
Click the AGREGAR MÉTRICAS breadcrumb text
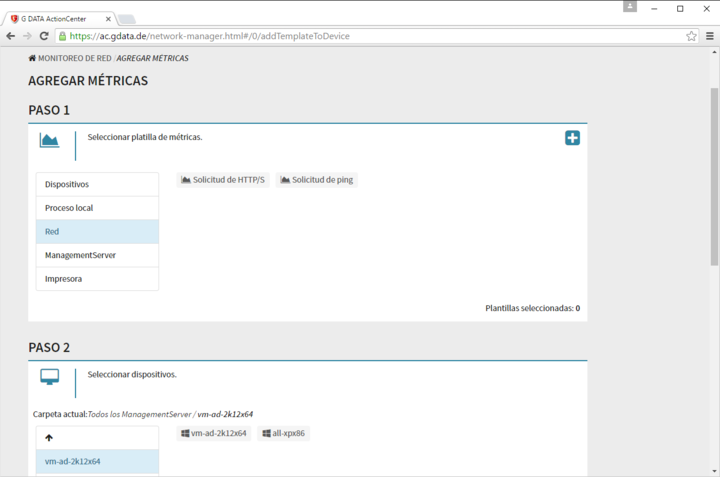(x=152, y=58)
